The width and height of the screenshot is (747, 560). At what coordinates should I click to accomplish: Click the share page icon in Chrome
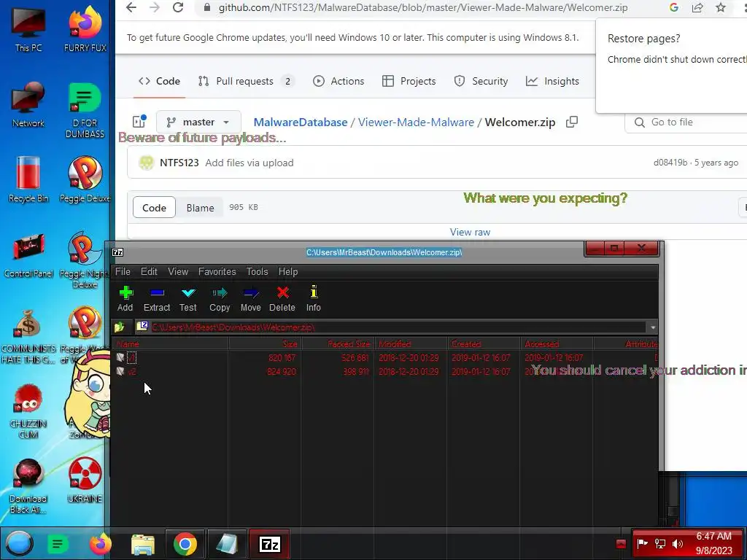[x=697, y=7]
